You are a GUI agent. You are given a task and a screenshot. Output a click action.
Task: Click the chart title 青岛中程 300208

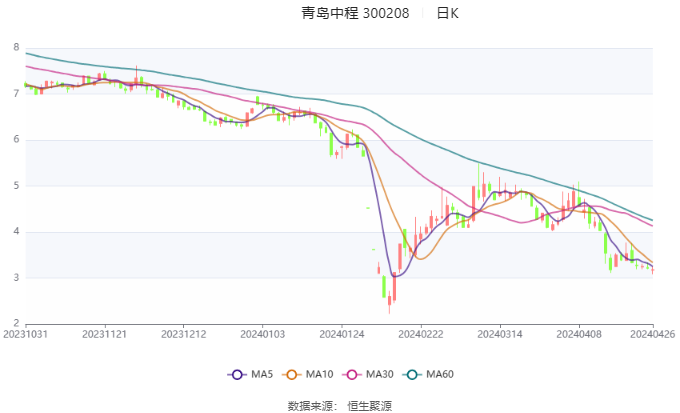(x=355, y=14)
